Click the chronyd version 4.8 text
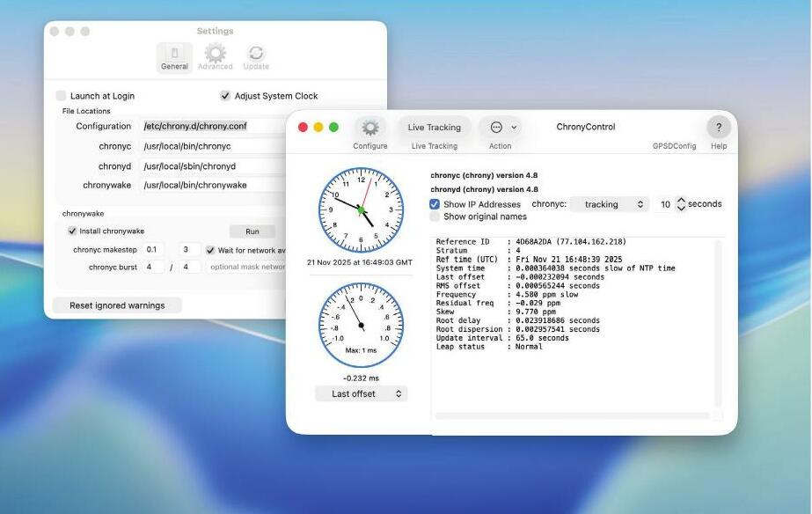Image resolution: width=812 pixels, height=514 pixels. pyautogui.click(x=484, y=189)
